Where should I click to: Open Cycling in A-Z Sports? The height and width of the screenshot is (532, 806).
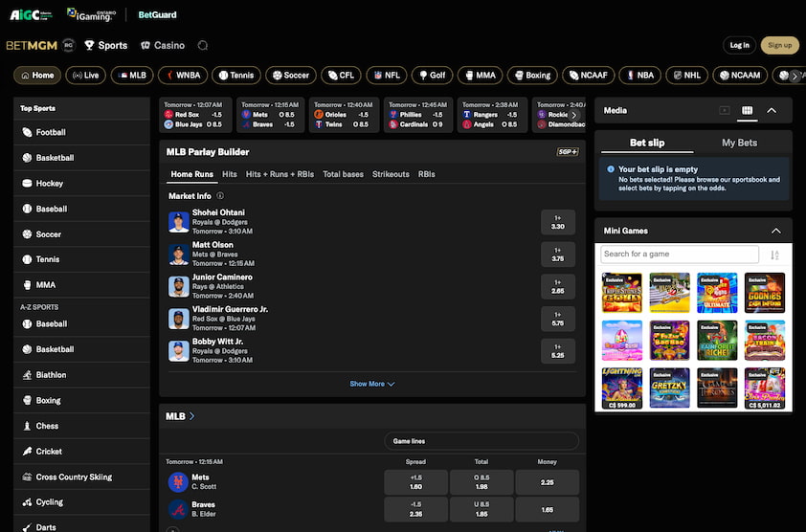coord(81,502)
